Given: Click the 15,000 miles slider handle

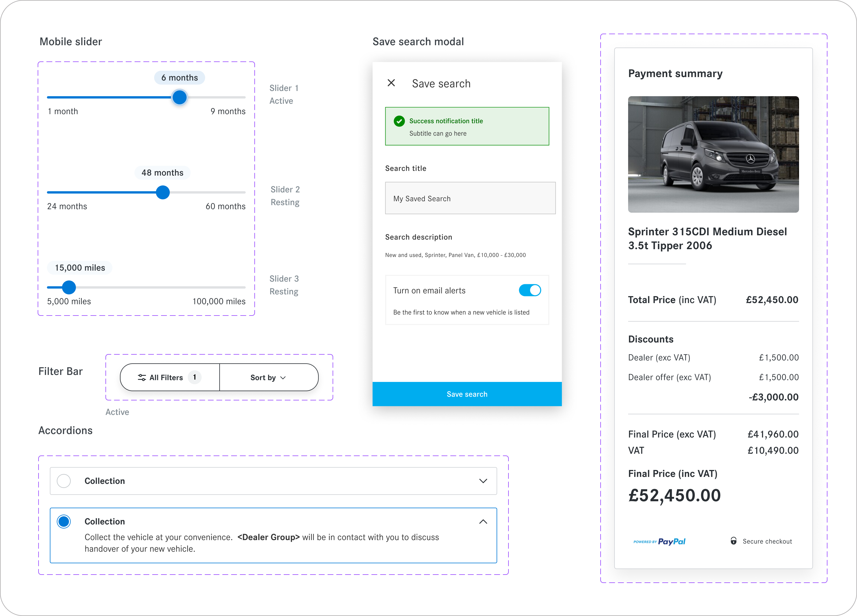Looking at the screenshot, I should point(69,287).
